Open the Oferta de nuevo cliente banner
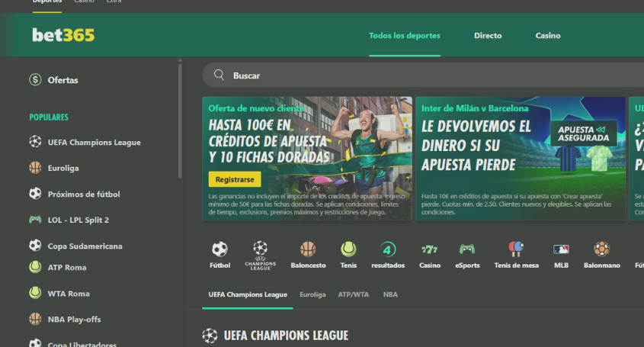 click(307, 159)
